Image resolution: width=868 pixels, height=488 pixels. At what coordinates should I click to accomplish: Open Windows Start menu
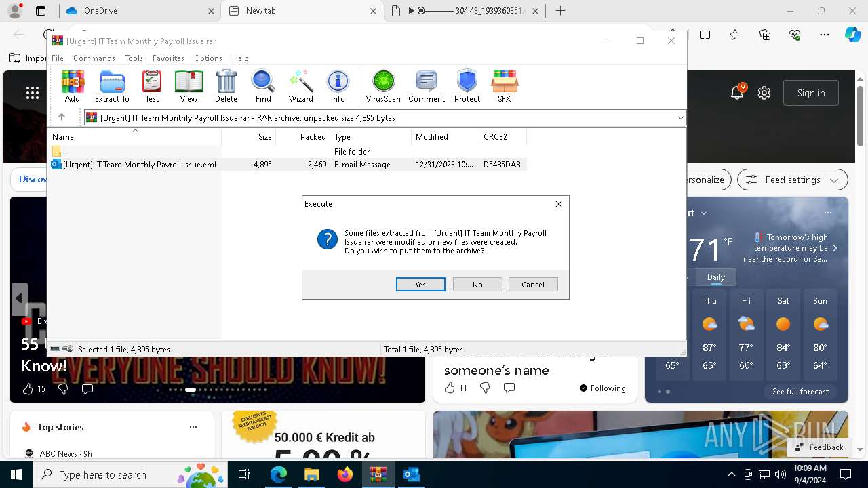tap(16, 474)
